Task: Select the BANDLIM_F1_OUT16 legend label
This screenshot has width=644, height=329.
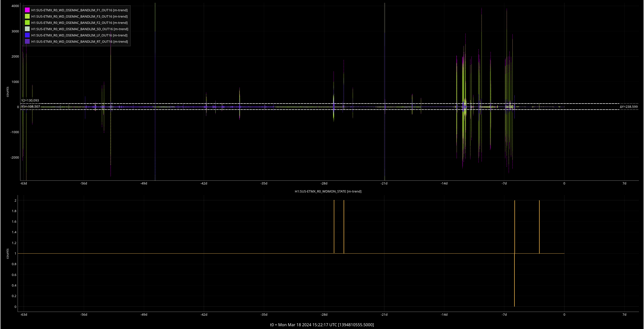Action: pyautogui.click(x=79, y=10)
